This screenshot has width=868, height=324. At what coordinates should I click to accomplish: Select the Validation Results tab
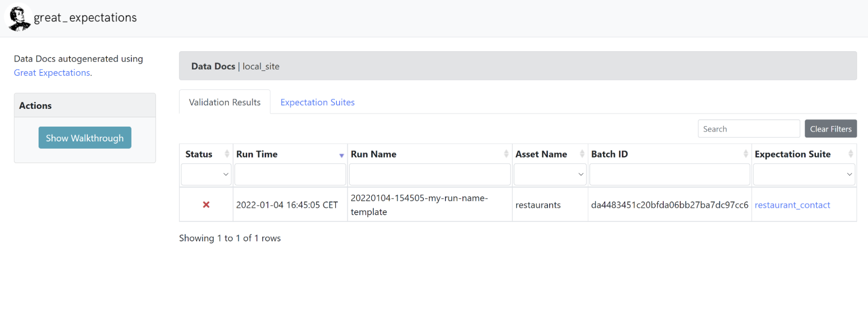click(x=224, y=102)
